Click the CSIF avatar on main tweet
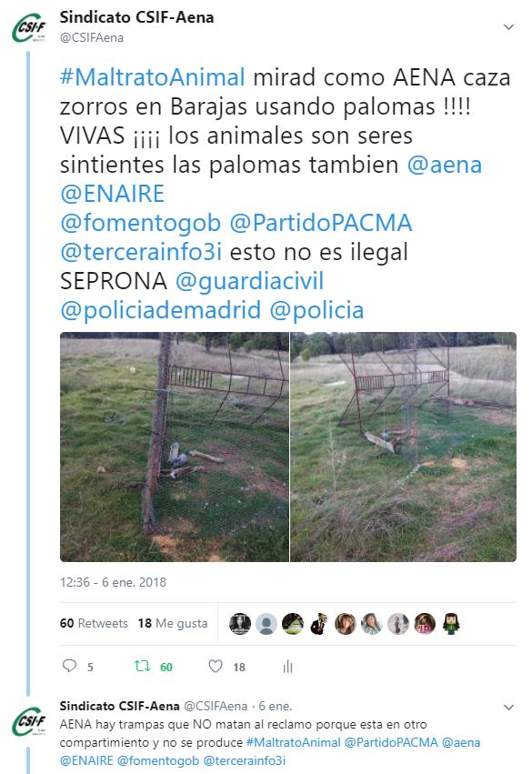The height and width of the screenshot is (774, 532). tap(29, 28)
